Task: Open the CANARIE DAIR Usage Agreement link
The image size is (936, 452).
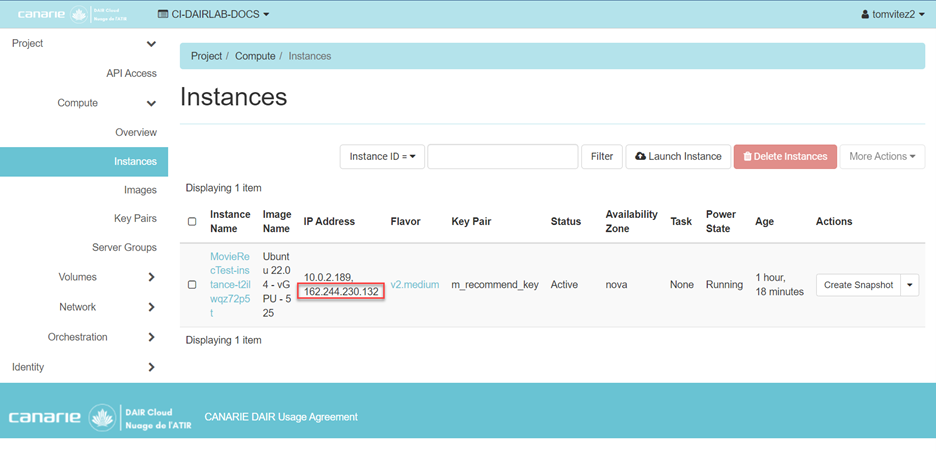Action: point(280,417)
